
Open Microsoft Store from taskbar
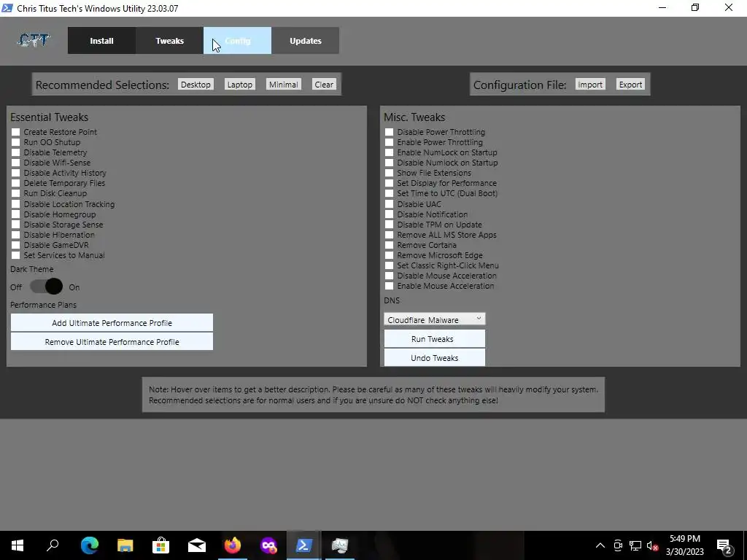click(x=160, y=545)
